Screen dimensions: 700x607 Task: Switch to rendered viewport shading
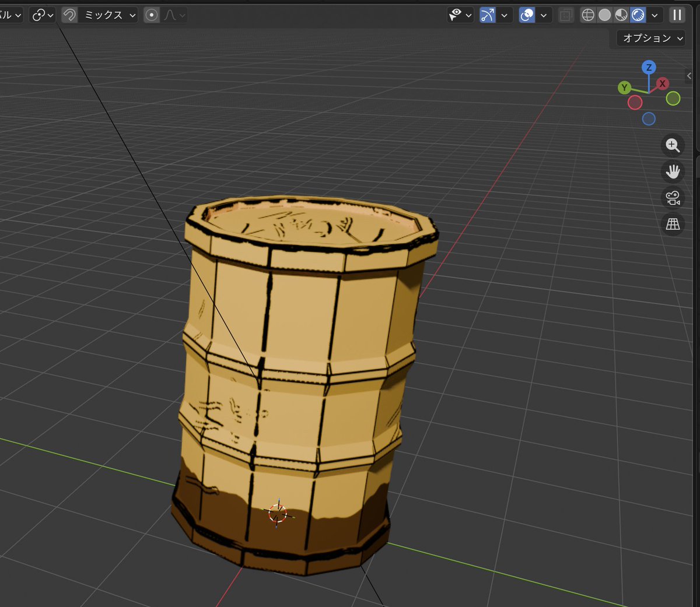[638, 15]
